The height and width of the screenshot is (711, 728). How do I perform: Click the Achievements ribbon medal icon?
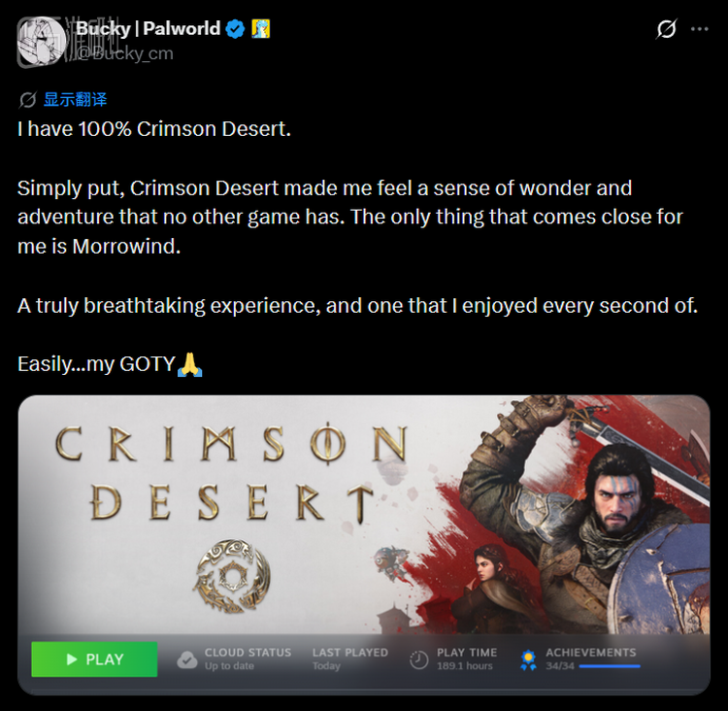(528, 660)
